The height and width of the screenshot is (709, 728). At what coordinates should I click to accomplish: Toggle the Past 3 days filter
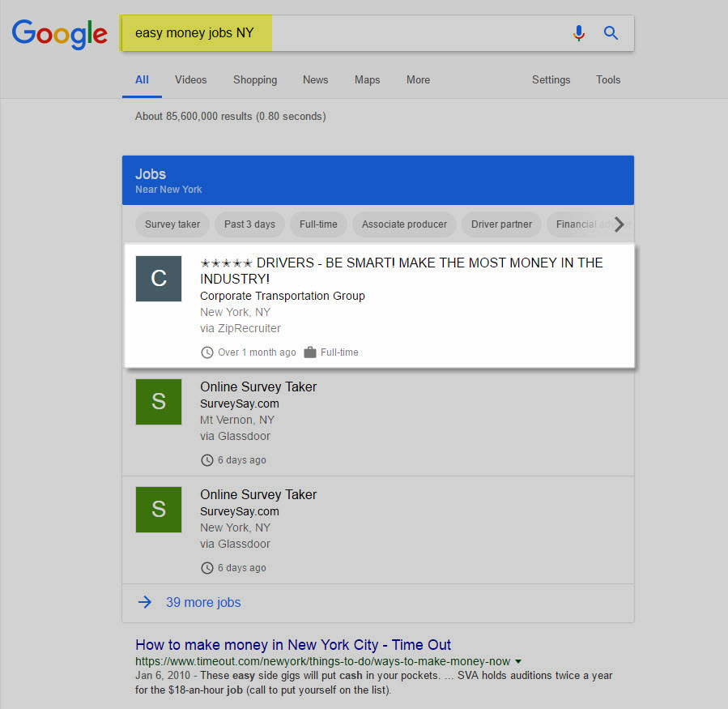(x=249, y=224)
